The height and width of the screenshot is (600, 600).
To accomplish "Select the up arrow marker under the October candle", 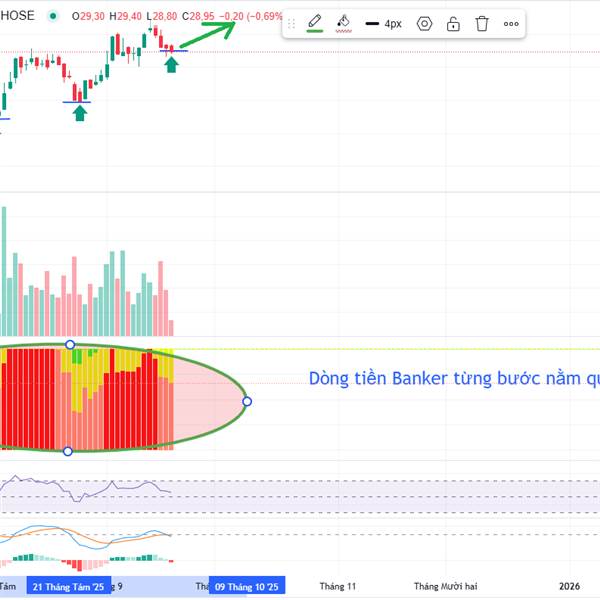I will (x=171, y=64).
